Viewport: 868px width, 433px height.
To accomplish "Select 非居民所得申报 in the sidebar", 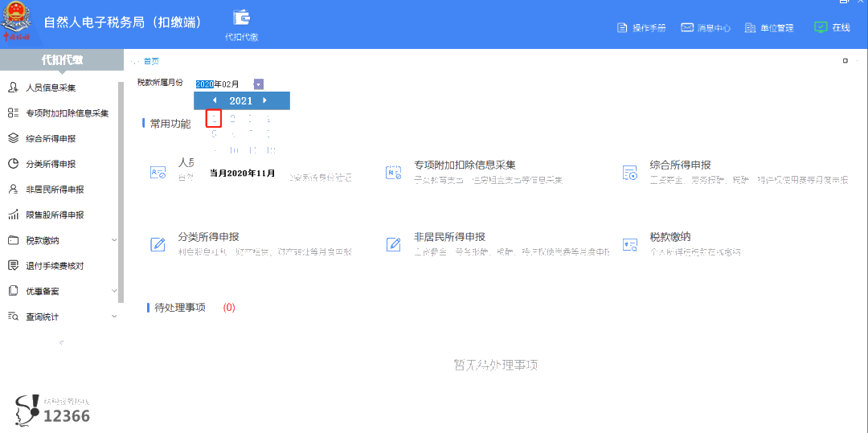I will [x=55, y=190].
